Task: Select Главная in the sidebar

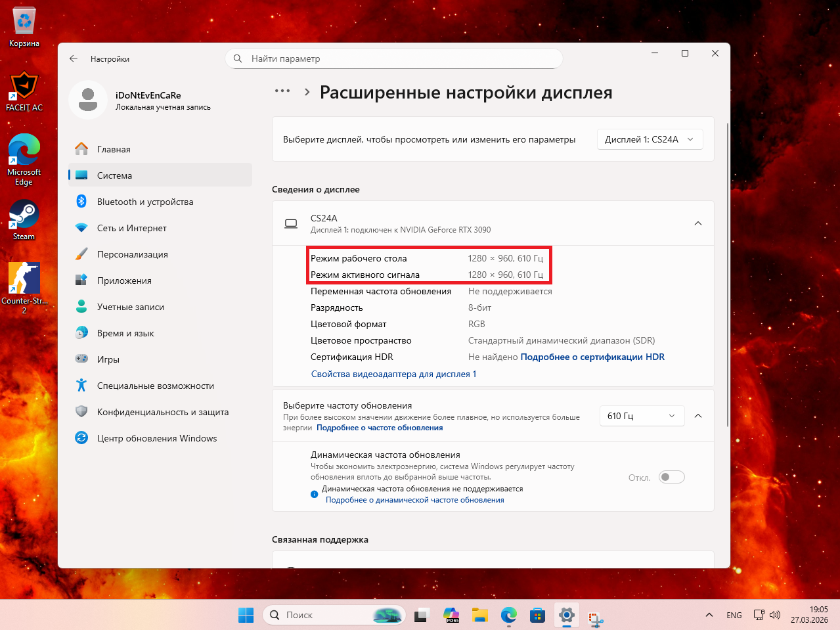Action: (x=160, y=149)
